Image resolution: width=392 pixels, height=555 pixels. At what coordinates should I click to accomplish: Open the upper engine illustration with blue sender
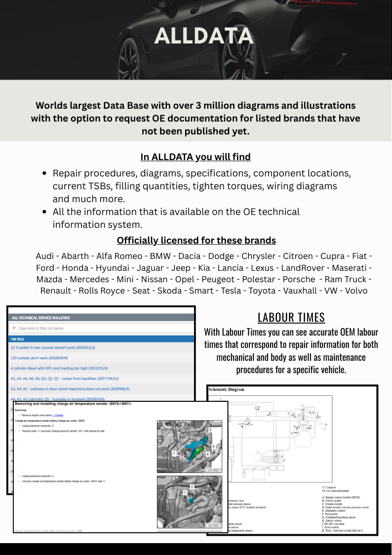point(190,447)
